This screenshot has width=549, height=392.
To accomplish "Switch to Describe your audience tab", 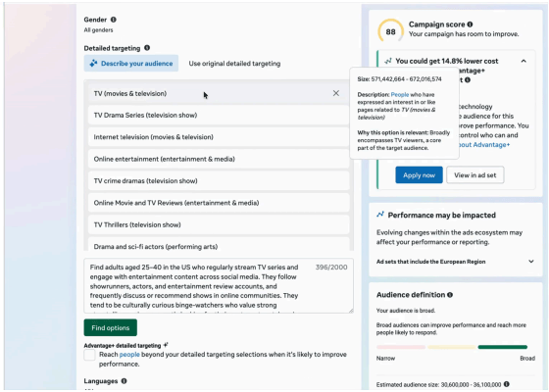I will [x=131, y=64].
